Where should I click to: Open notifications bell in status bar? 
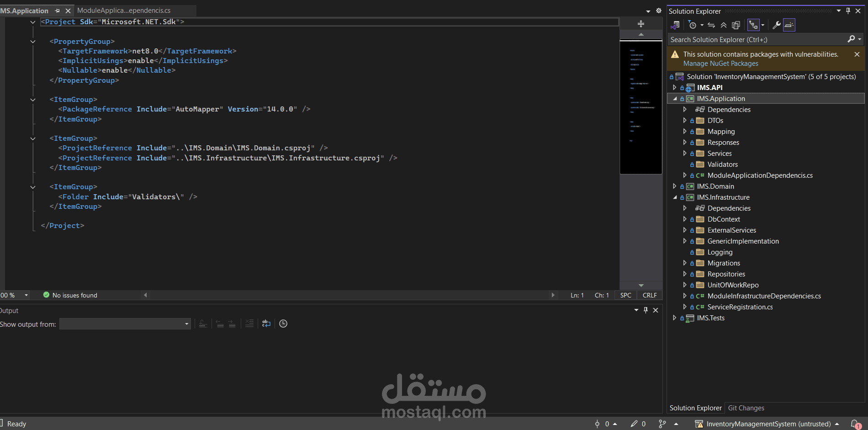[x=856, y=424]
